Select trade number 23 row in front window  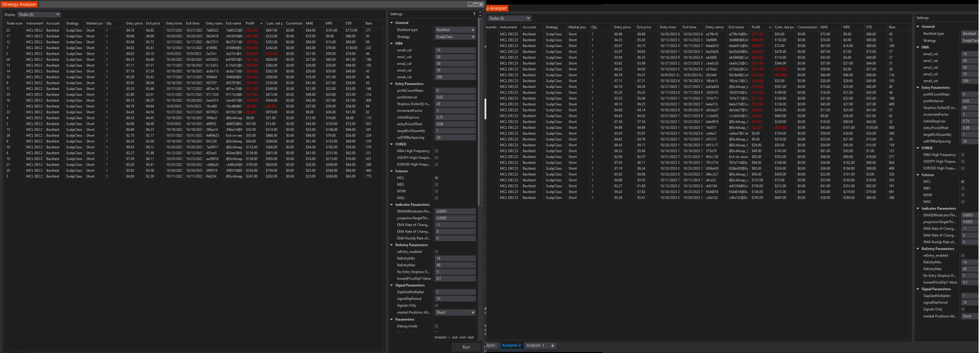(x=194, y=30)
